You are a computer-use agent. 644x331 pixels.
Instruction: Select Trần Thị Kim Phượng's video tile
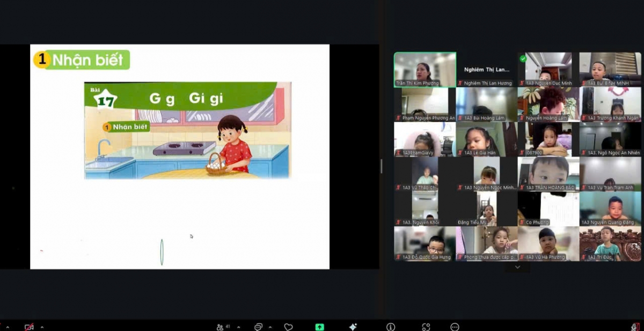[x=425, y=69]
